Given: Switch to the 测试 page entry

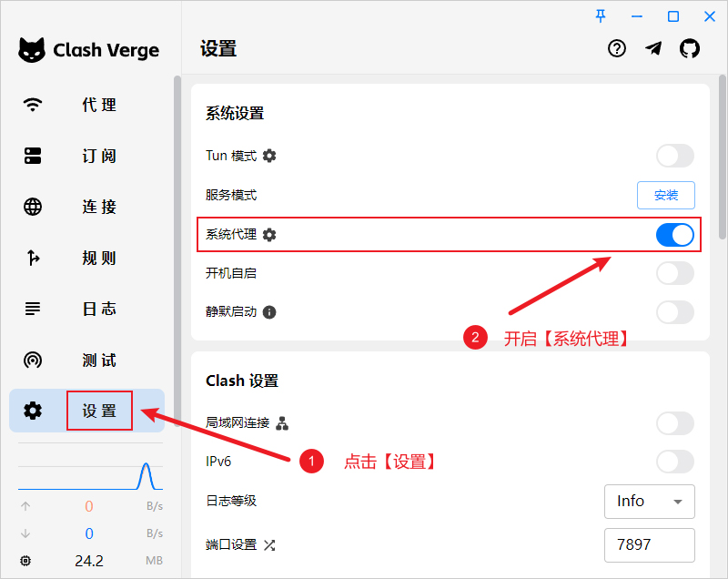Looking at the screenshot, I should coord(98,360).
